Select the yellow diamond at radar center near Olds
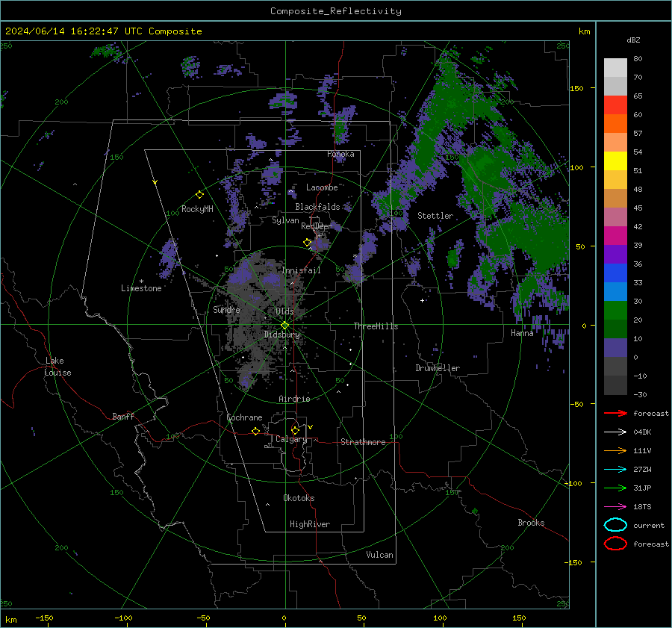The height and width of the screenshot is (628, 672). pos(285,326)
